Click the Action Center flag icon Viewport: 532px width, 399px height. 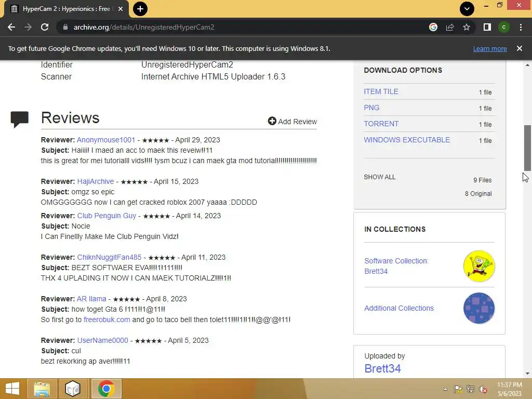click(458, 389)
